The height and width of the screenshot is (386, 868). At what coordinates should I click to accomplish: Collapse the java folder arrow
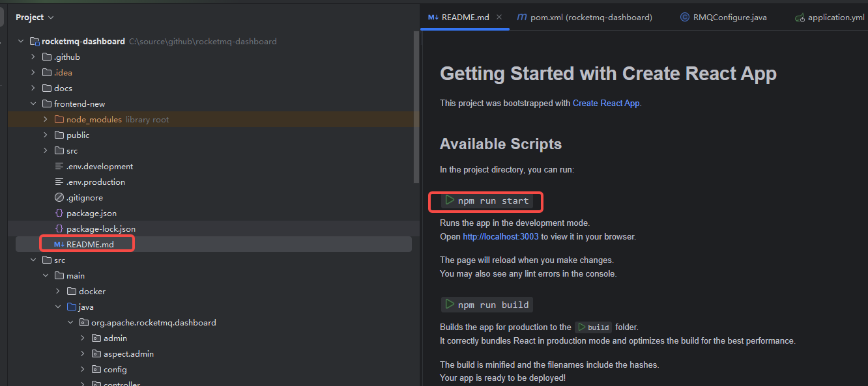[x=58, y=307]
